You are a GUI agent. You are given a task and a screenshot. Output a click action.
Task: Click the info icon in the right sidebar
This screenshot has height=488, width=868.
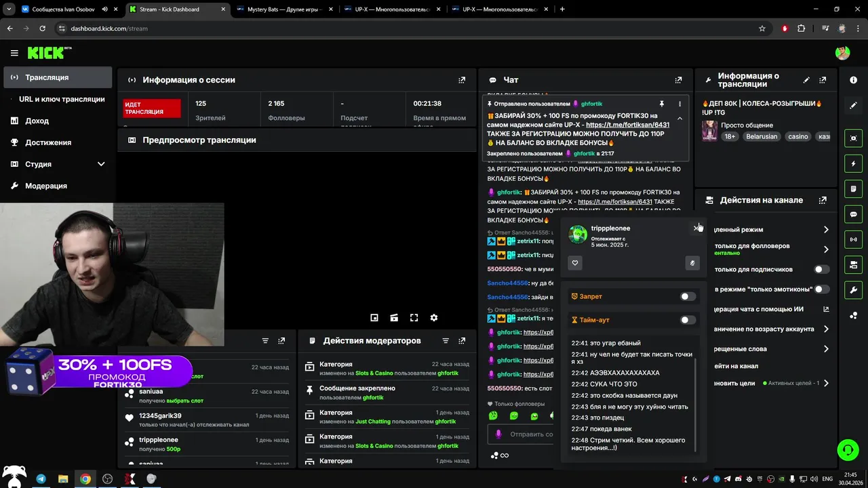(853, 80)
